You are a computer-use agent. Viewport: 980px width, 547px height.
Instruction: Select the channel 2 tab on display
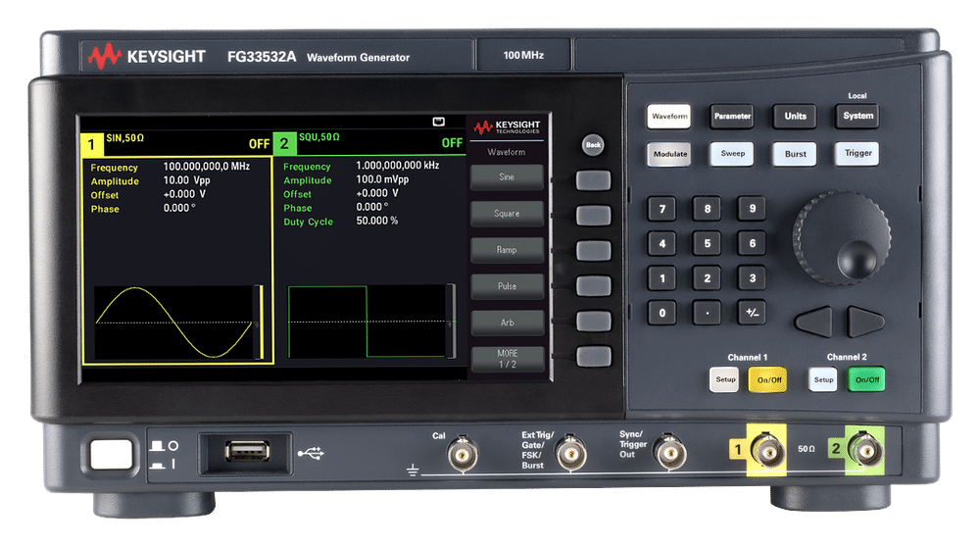[284, 144]
